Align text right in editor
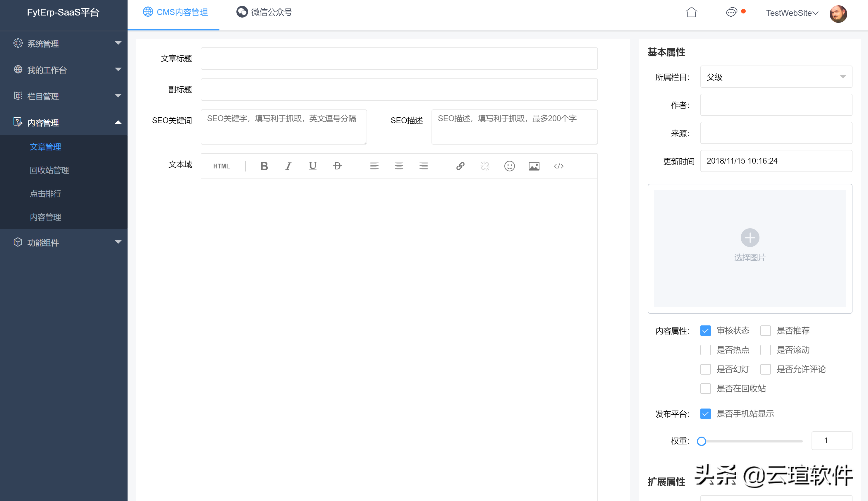 [423, 166]
